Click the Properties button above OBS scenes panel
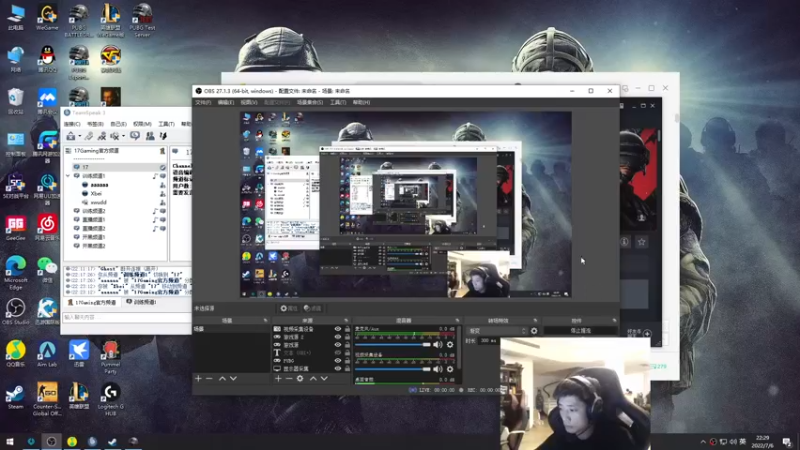The height and width of the screenshot is (450, 800). tap(289, 308)
